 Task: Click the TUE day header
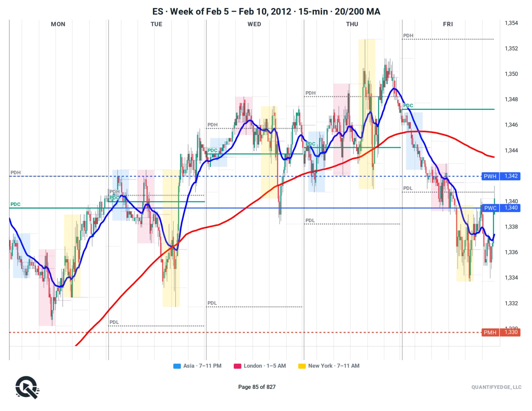pyautogui.click(x=157, y=24)
